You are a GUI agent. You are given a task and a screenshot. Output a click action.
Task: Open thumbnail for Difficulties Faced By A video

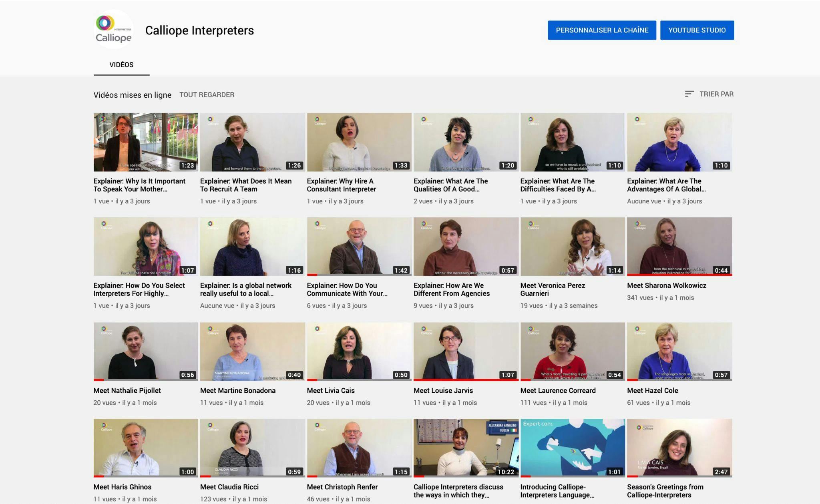pos(573,142)
